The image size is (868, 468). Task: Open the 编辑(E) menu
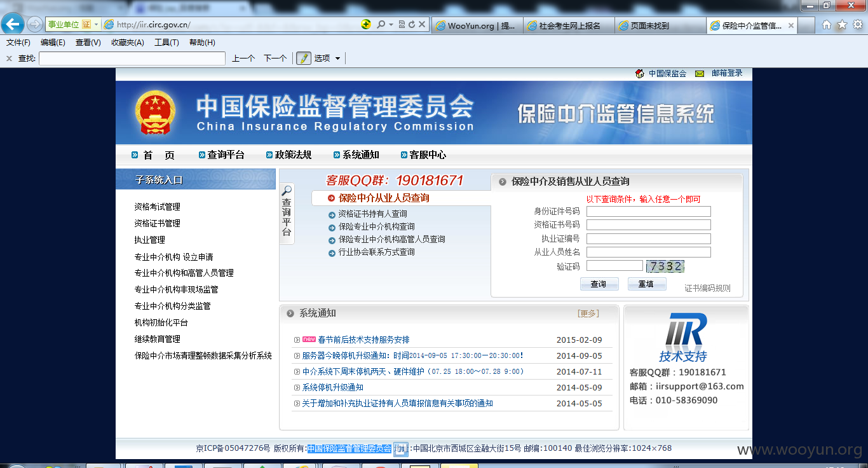[53, 43]
